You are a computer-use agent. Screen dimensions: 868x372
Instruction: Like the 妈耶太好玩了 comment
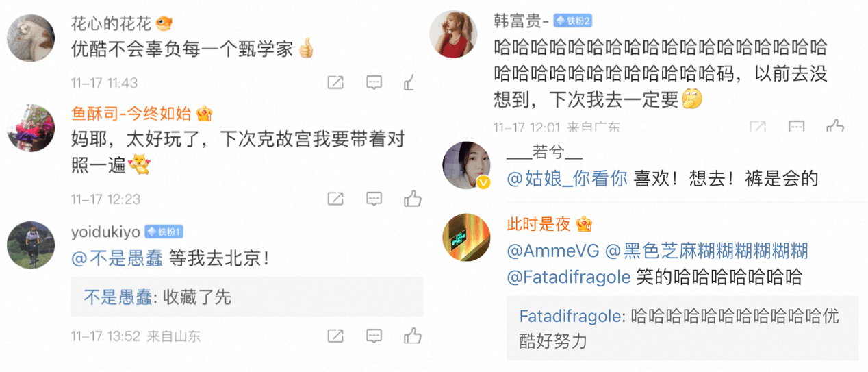(412, 199)
